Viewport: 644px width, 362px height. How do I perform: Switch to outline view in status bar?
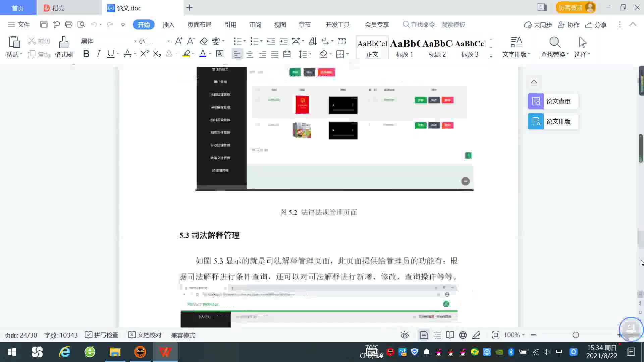437,335
